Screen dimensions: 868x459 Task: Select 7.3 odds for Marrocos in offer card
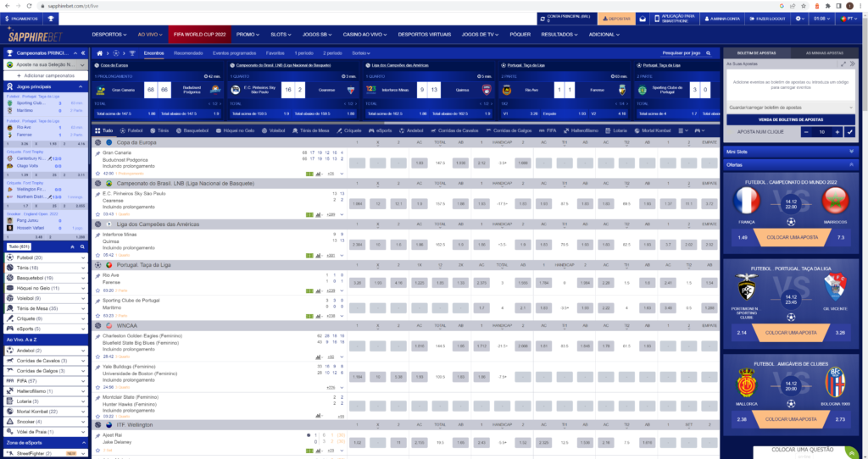tap(842, 237)
